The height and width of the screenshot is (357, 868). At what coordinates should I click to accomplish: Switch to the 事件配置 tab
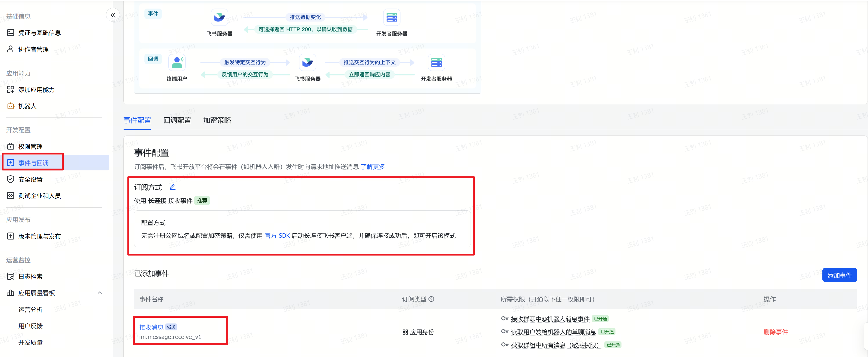pyautogui.click(x=137, y=120)
